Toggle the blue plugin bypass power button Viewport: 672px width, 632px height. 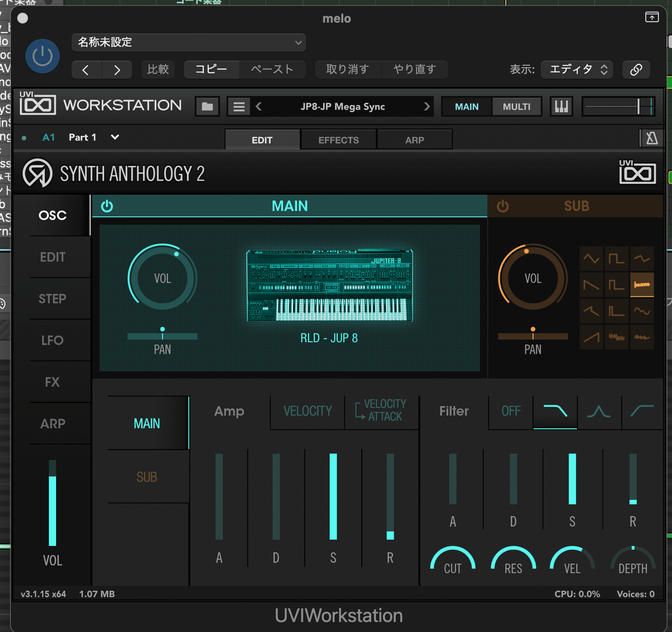[x=43, y=56]
